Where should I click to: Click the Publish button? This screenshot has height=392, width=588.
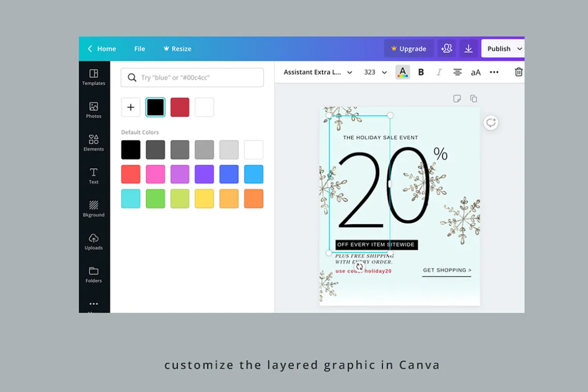499,49
